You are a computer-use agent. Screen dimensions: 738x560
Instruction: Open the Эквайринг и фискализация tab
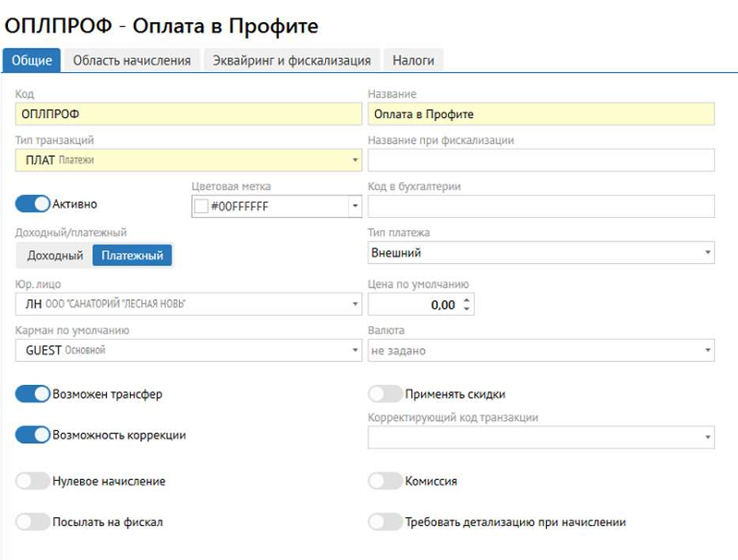pyautogui.click(x=291, y=60)
